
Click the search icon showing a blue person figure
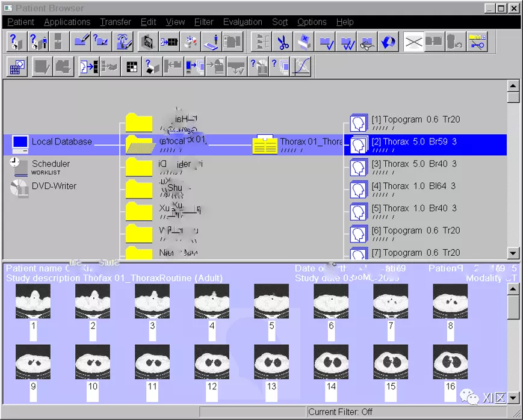39,42
